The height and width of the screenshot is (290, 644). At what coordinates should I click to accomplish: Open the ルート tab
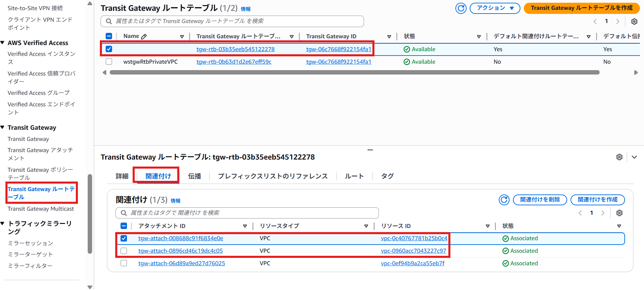[x=354, y=176]
